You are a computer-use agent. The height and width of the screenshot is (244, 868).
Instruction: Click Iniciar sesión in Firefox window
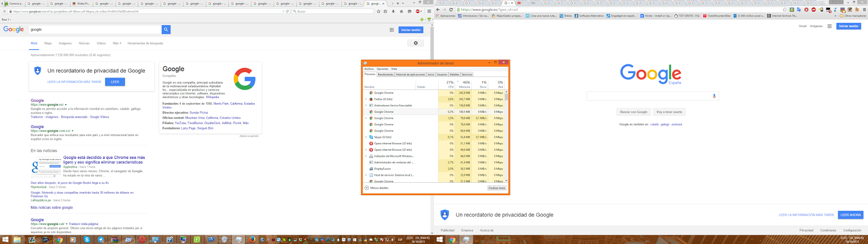tap(411, 30)
